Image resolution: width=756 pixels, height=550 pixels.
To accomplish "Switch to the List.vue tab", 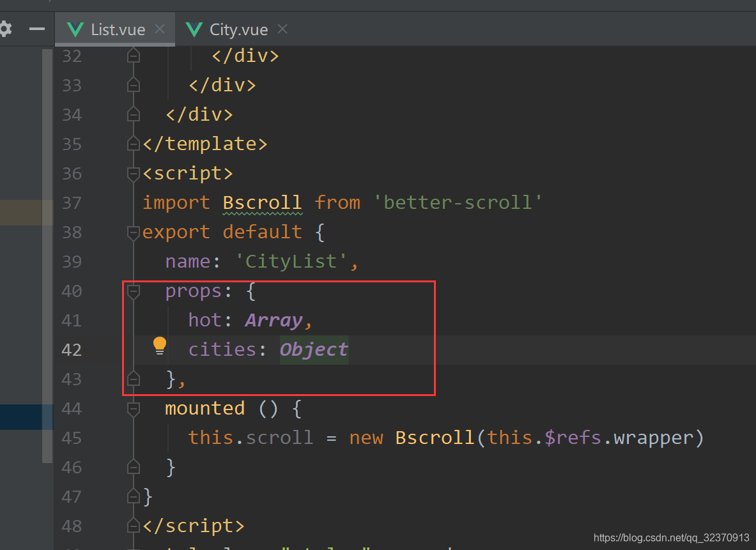I will click(x=115, y=29).
